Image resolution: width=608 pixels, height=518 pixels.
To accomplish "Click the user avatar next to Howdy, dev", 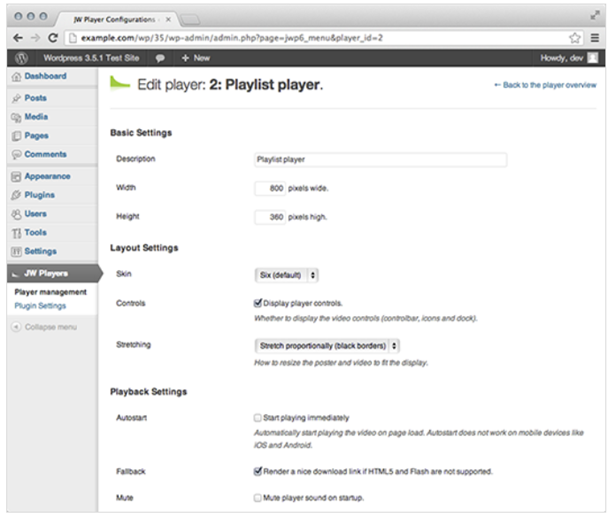I will (x=592, y=58).
